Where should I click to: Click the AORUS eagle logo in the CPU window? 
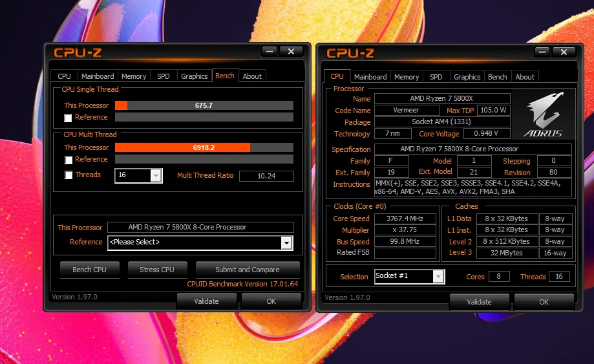click(x=544, y=114)
